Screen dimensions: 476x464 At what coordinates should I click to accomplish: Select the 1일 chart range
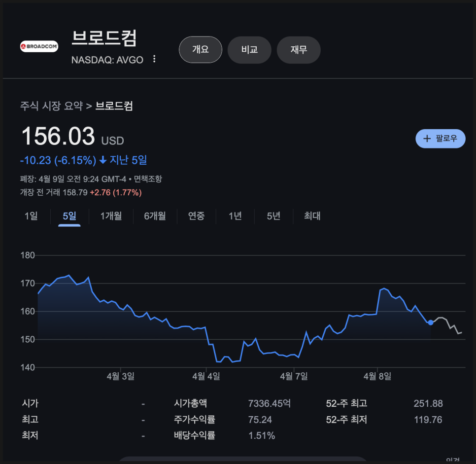coord(31,216)
